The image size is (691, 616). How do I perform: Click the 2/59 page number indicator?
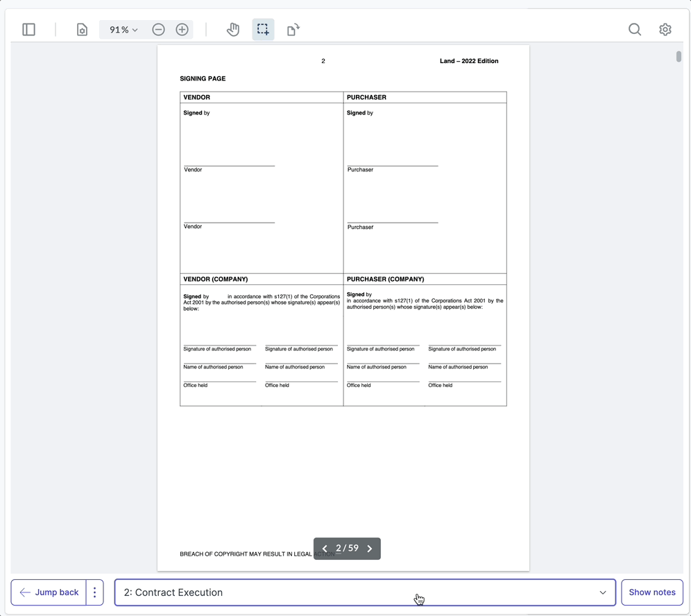[x=347, y=549]
